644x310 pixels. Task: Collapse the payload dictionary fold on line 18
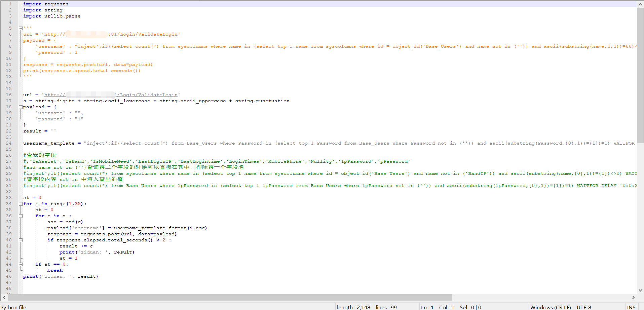(21, 107)
